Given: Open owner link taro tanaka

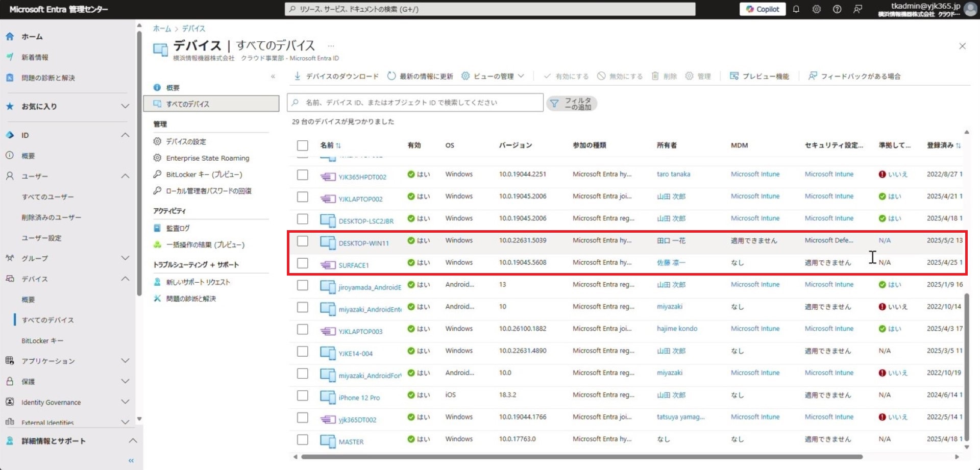Looking at the screenshot, I should pos(673,174).
